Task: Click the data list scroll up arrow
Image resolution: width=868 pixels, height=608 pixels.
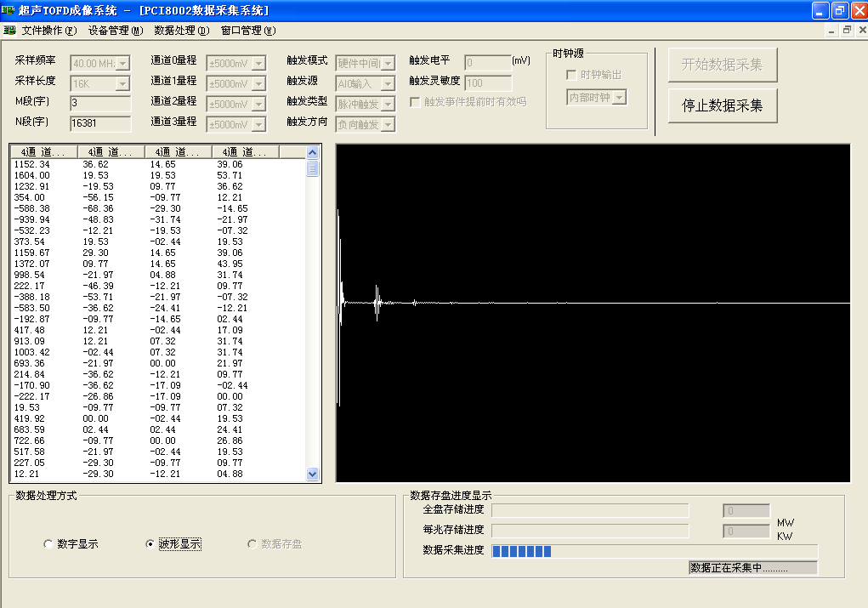Action: click(312, 152)
